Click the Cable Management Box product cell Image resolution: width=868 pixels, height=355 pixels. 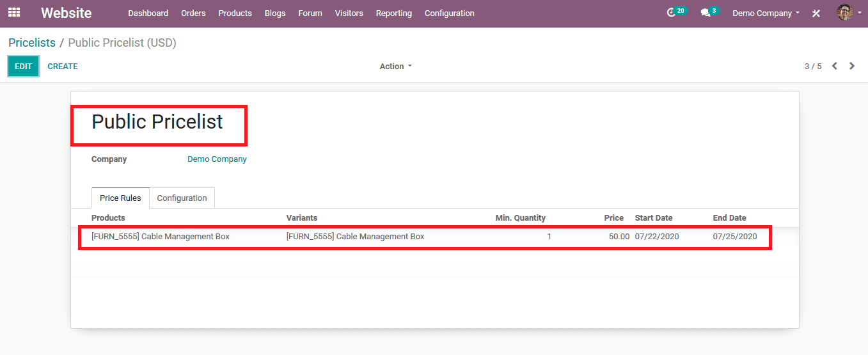tap(161, 237)
